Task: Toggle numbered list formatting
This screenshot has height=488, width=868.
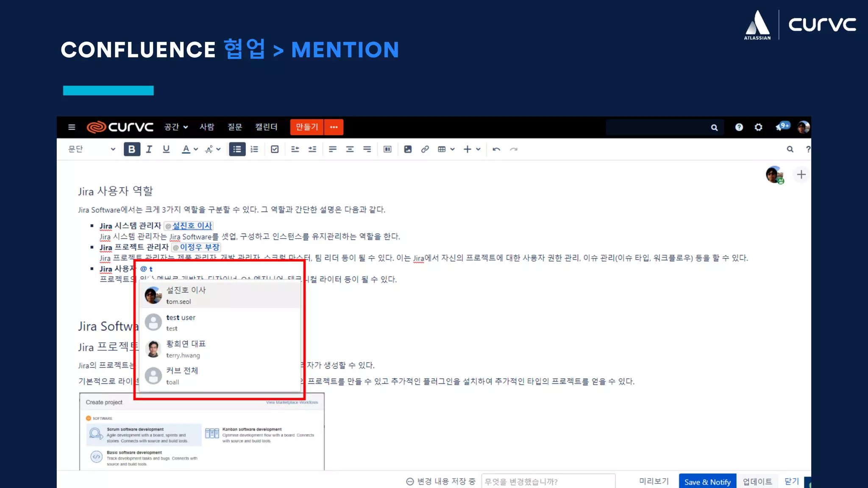Action: [x=254, y=149]
